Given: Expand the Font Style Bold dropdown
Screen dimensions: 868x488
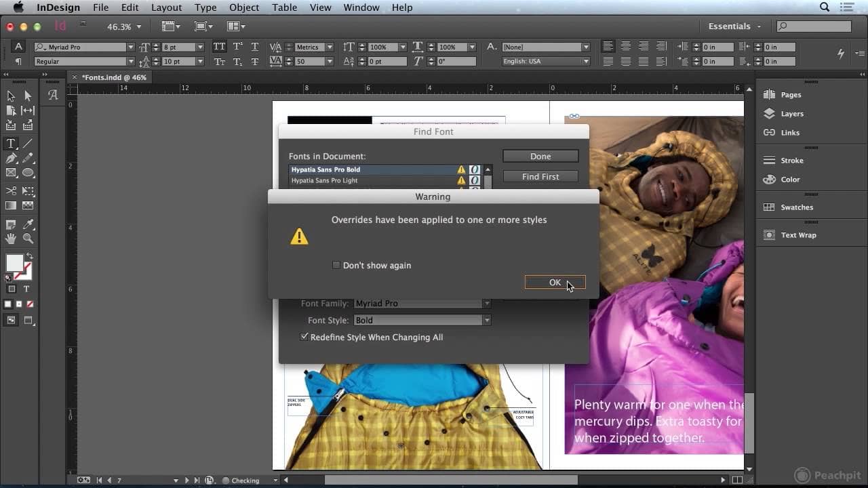Looking at the screenshot, I should 486,321.
